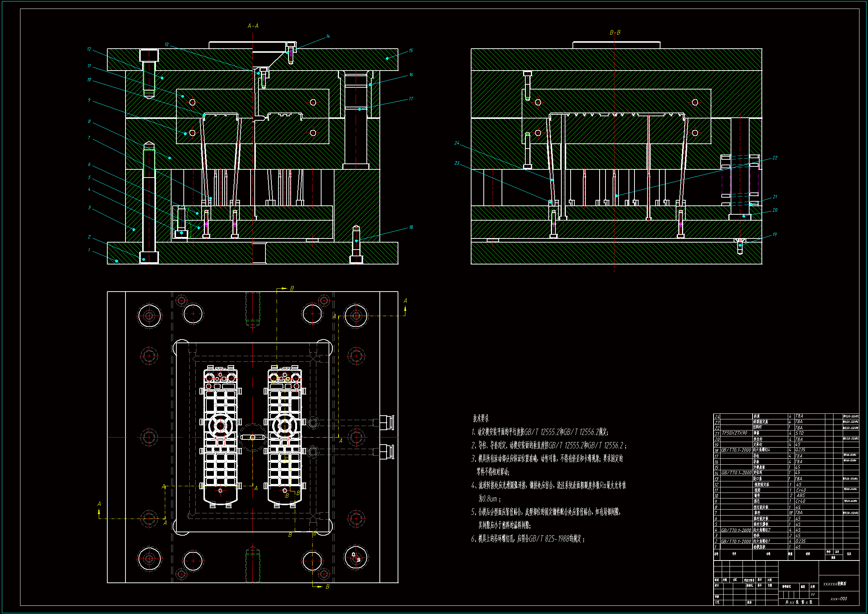Viewport: 868px width, 614px height.
Task: Select callout number 22 in B-B view
Action: [774, 158]
